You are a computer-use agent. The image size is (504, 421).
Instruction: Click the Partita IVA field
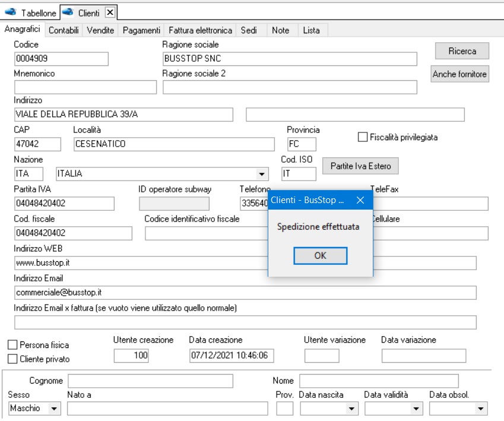coord(64,204)
